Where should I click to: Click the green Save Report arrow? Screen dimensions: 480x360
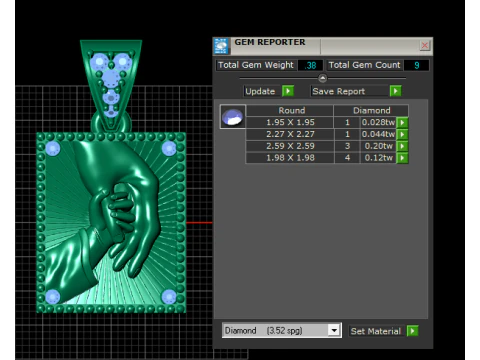(x=395, y=91)
